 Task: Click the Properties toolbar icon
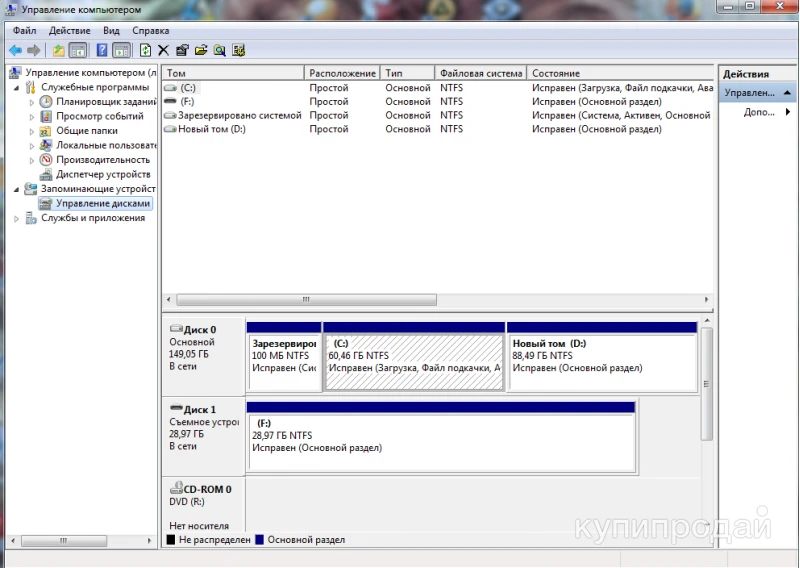point(181,50)
